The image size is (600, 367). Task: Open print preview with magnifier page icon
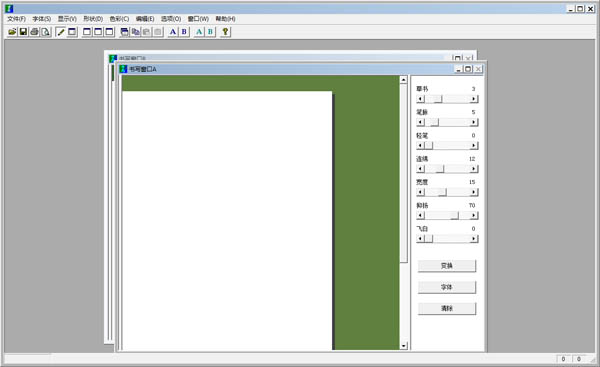click(46, 32)
